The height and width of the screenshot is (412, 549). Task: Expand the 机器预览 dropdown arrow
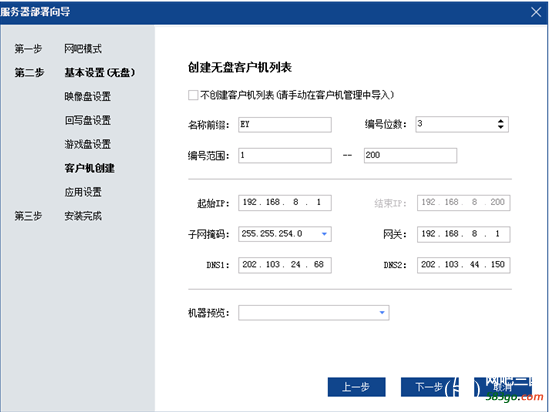382,313
